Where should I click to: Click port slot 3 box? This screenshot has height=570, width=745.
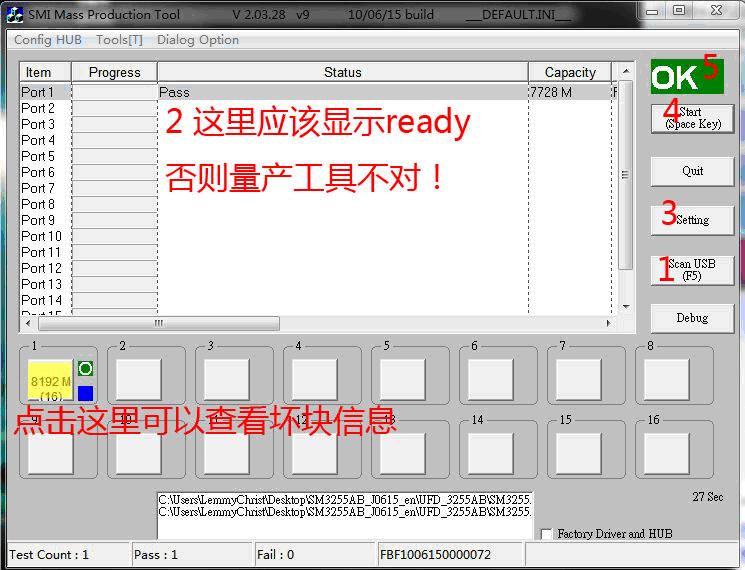point(227,379)
